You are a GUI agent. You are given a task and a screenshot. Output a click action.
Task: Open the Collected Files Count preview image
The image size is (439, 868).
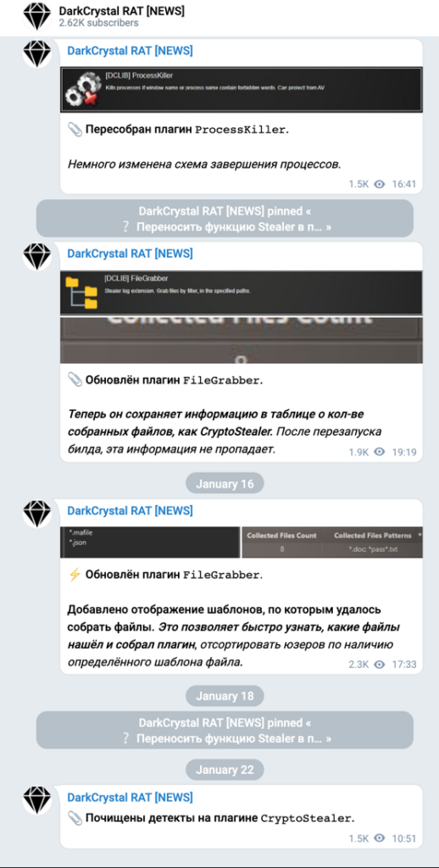(242, 340)
